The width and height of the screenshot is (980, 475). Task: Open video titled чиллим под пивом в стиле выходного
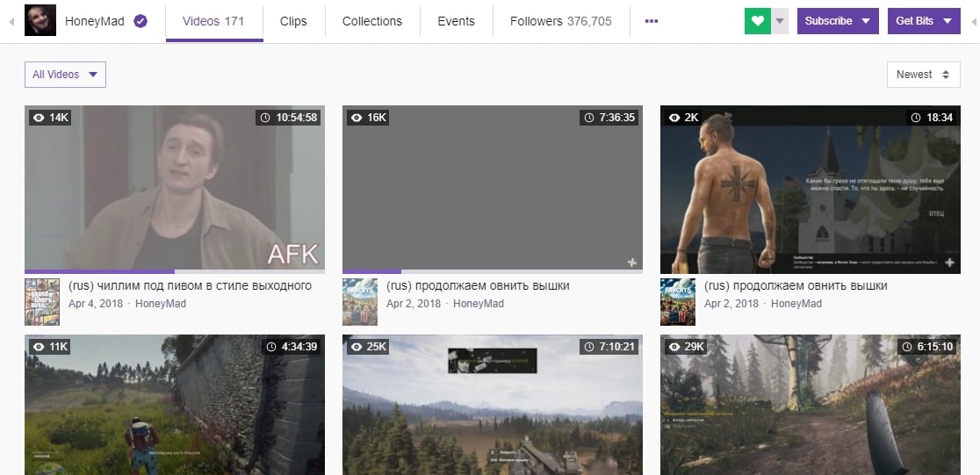click(x=190, y=286)
